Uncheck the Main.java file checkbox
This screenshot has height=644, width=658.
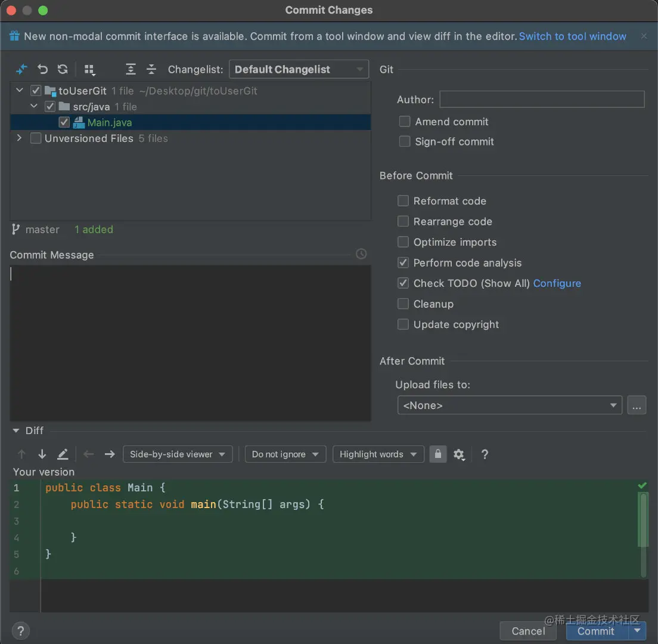point(64,122)
